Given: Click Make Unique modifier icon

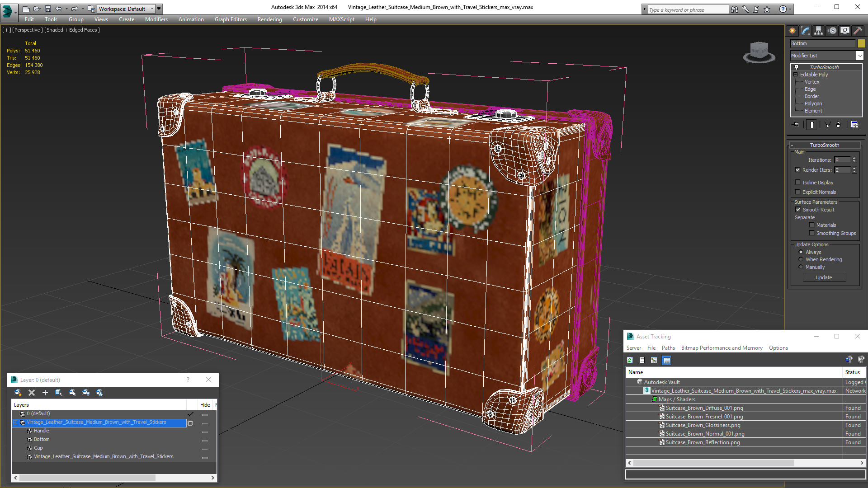Looking at the screenshot, I should pyautogui.click(x=827, y=125).
